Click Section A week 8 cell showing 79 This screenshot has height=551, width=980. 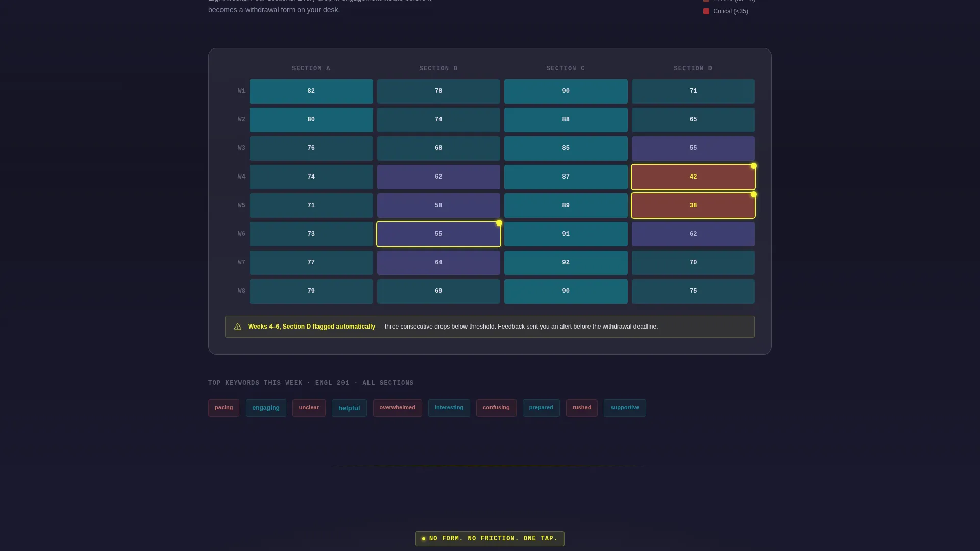click(311, 291)
